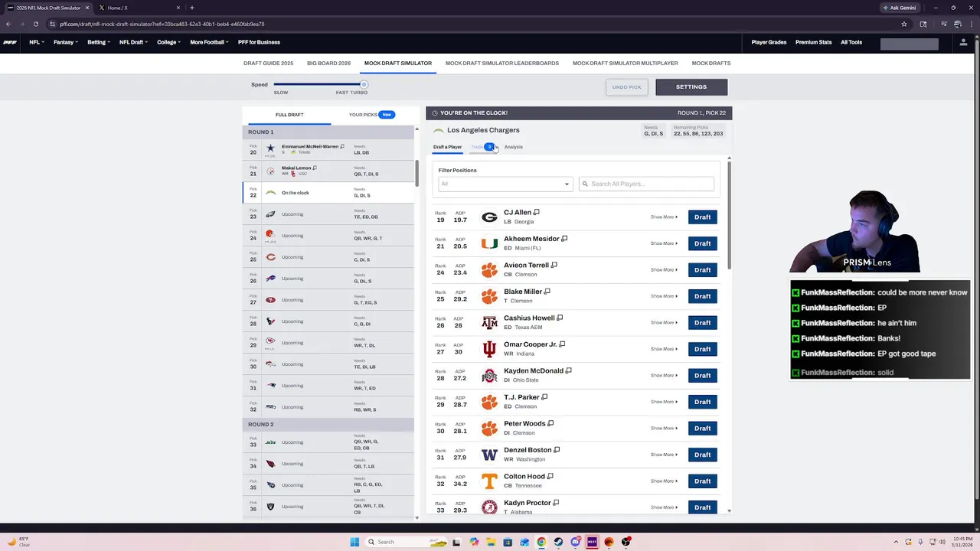
Task: Click the Undo Pick button
Action: point(627,87)
